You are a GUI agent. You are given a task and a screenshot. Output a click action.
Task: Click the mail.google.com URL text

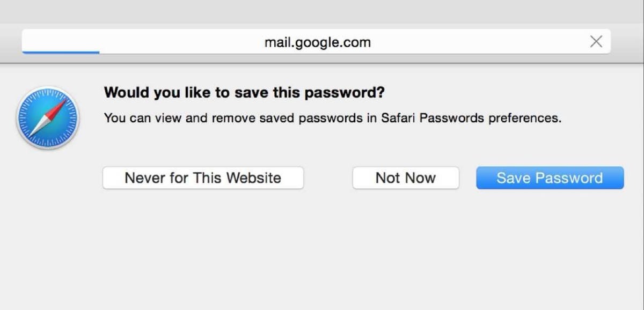pyautogui.click(x=317, y=42)
